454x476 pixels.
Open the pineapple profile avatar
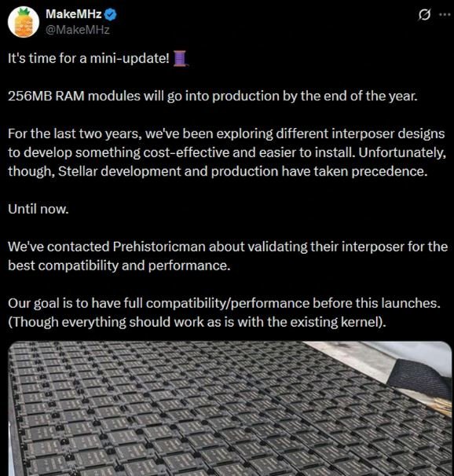click(24, 22)
